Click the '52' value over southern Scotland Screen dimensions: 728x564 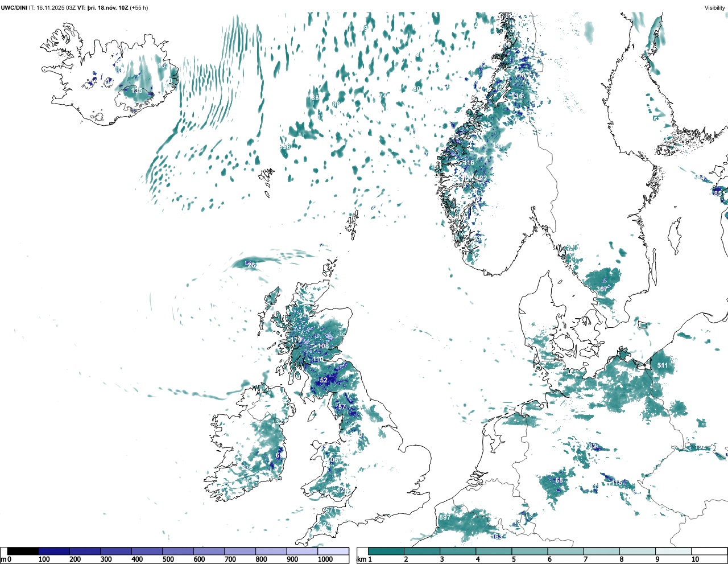pyautogui.click(x=324, y=380)
